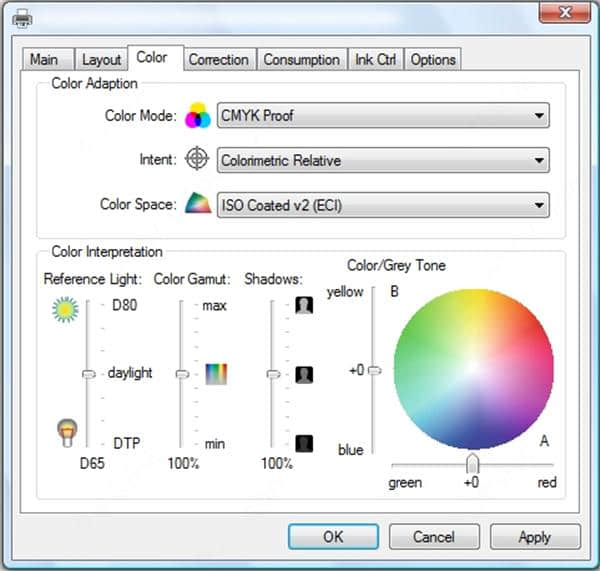Open the Correction tab
600x571 pixels.
220,60
